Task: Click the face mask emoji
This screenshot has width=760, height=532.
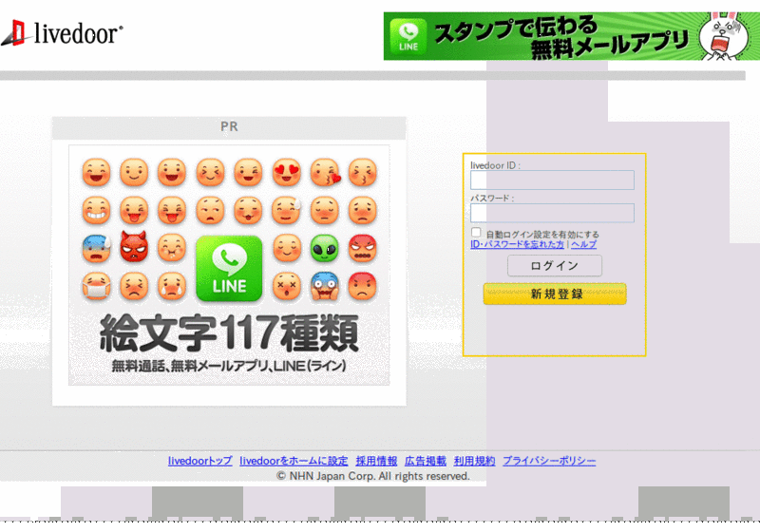Action: (96, 286)
